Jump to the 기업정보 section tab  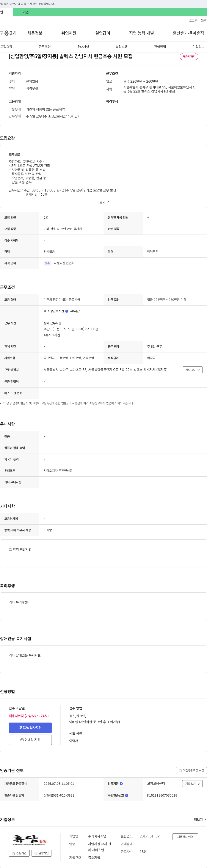pos(199,47)
